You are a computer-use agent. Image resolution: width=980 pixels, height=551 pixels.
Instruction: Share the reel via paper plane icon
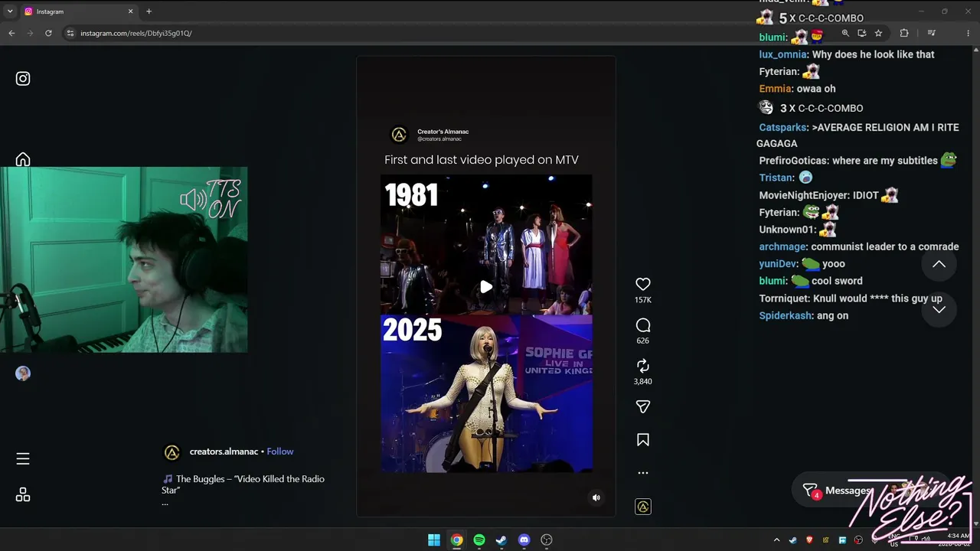643,407
